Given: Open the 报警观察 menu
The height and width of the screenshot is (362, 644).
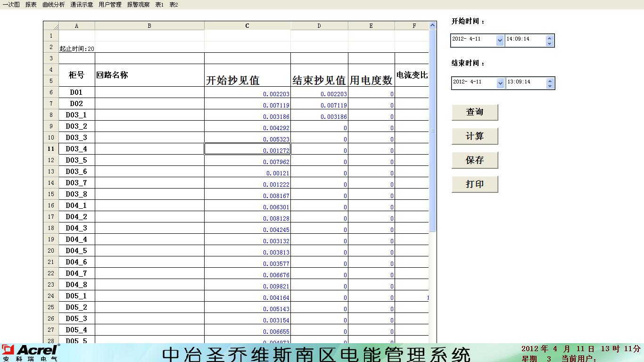Looking at the screenshot, I should click(138, 5).
